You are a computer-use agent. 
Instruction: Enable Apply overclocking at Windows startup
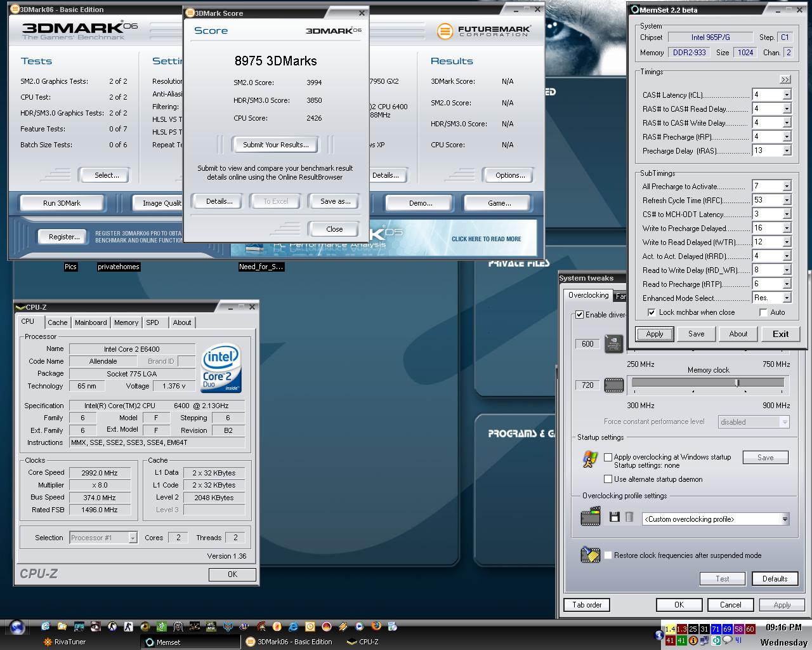(x=608, y=457)
